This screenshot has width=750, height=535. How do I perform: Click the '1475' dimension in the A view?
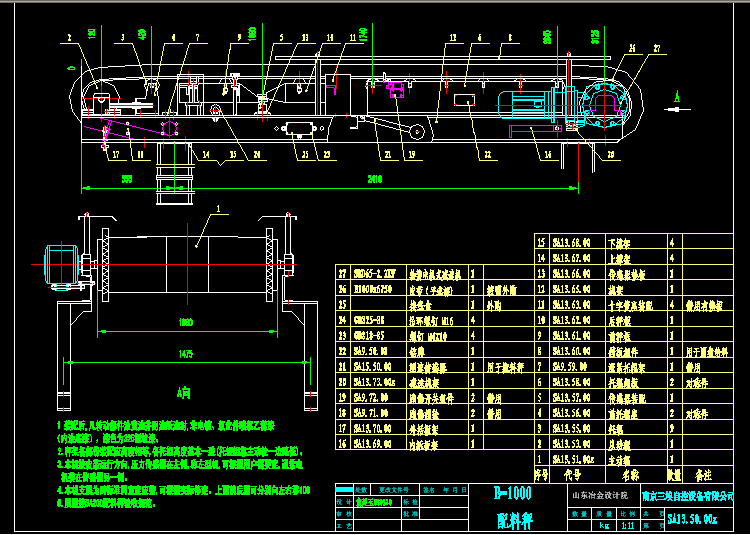(187, 354)
